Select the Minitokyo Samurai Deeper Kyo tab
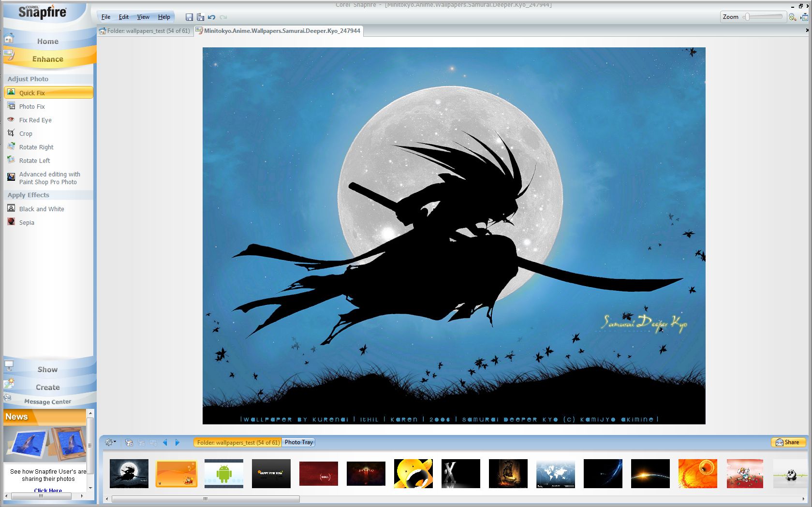 click(x=278, y=31)
